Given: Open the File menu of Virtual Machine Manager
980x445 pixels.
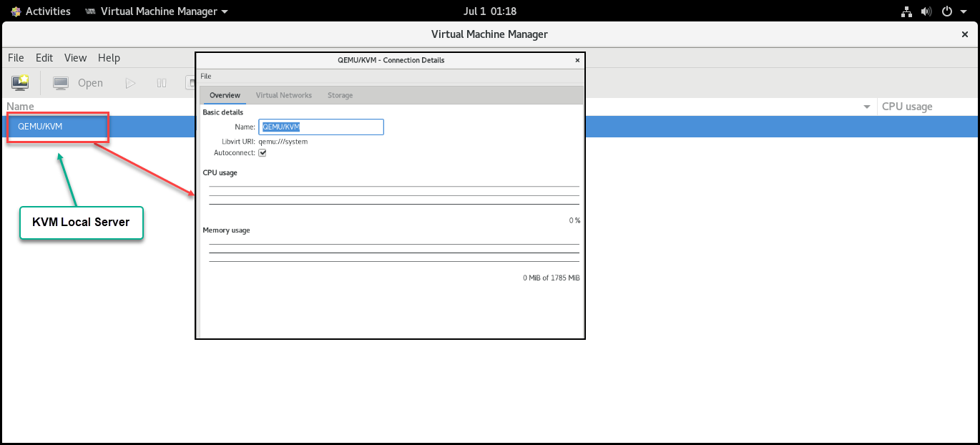Looking at the screenshot, I should [16, 58].
